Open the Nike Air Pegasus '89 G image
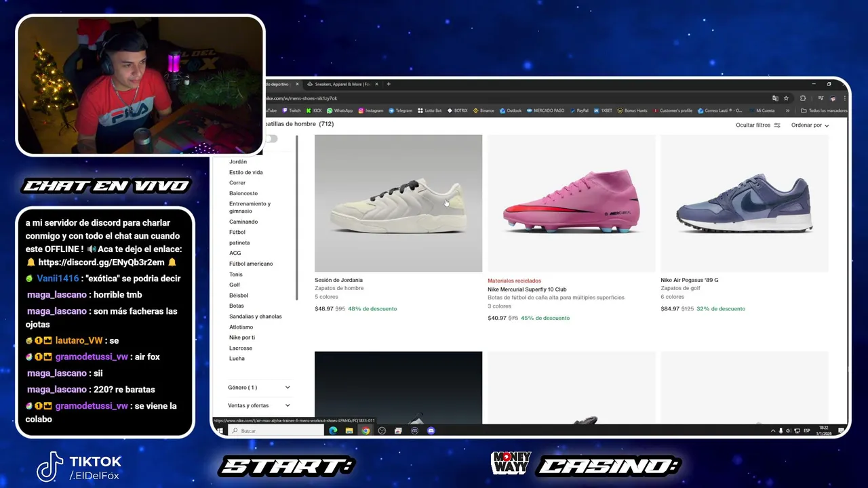Image resolution: width=868 pixels, height=488 pixels. pyautogui.click(x=744, y=203)
